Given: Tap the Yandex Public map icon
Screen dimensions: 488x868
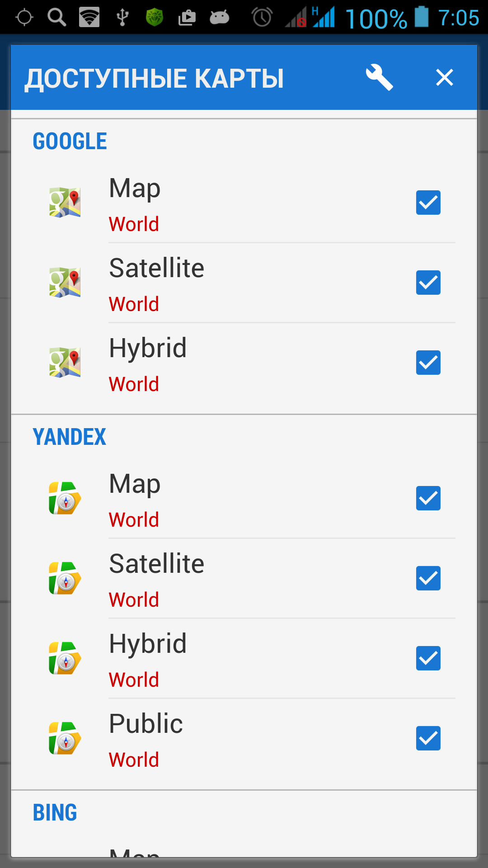Looking at the screenshot, I should pos(65,738).
